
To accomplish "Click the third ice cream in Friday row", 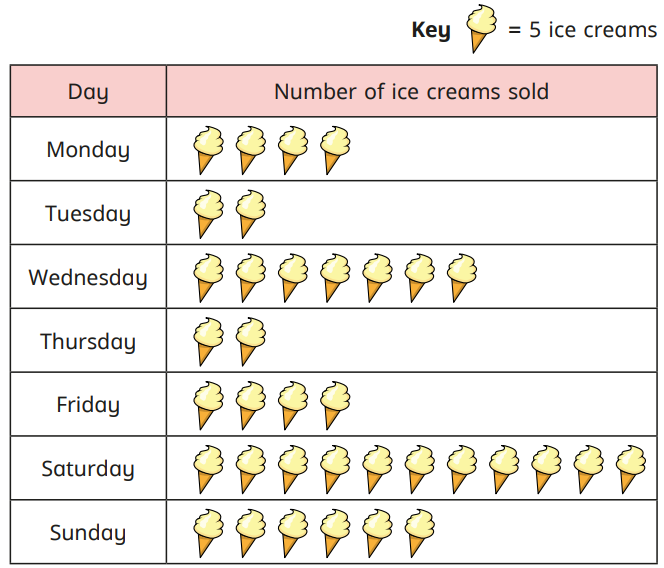I will 293,405.
